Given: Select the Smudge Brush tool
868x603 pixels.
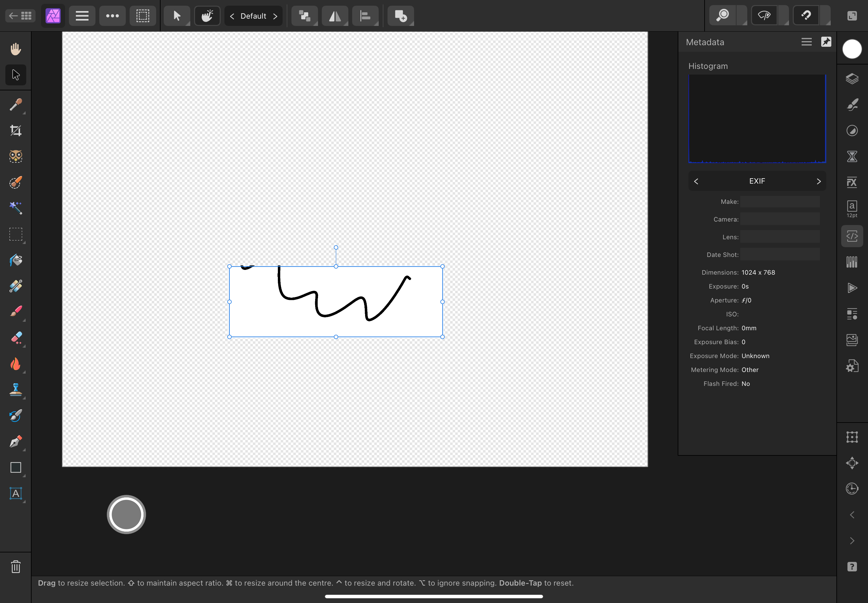Looking at the screenshot, I should click(x=15, y=416).
